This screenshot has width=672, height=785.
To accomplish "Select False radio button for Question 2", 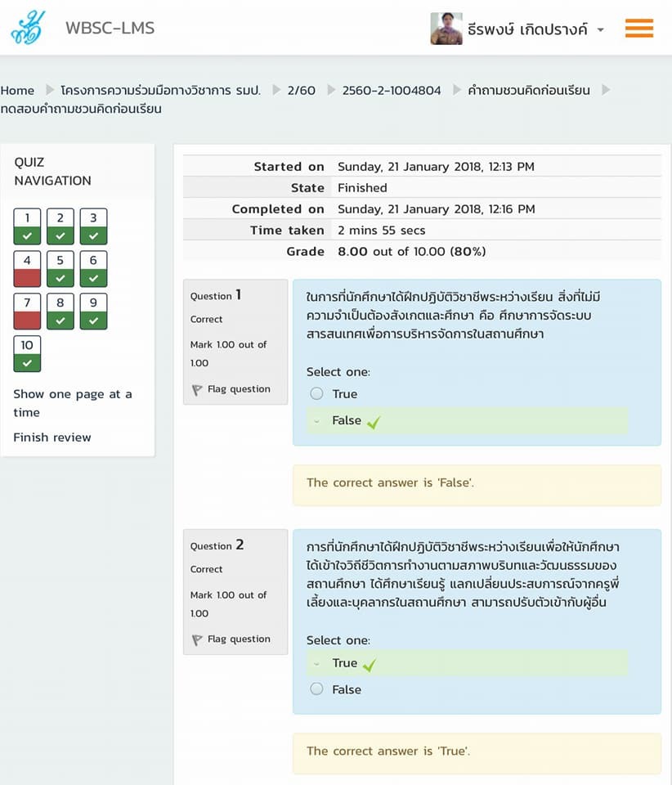I will coord(317,689).
